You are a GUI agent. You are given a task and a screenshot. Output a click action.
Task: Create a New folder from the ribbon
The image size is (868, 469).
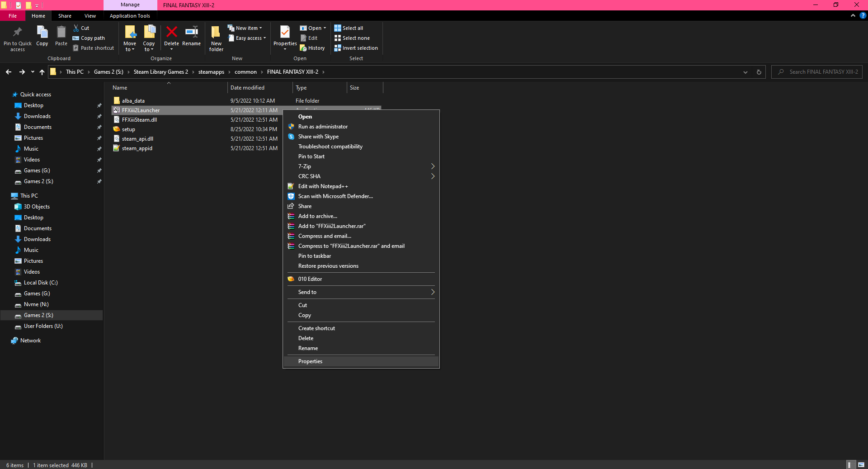click(216, 38)
